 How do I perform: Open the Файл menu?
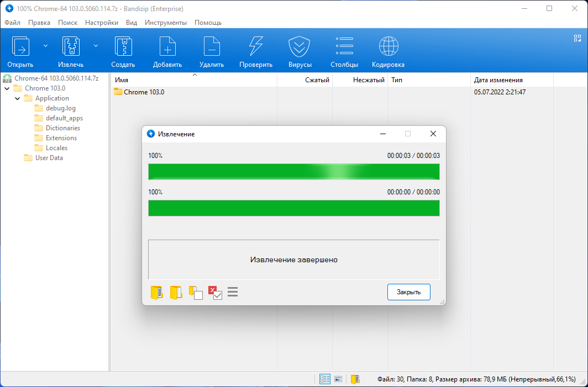12,23
